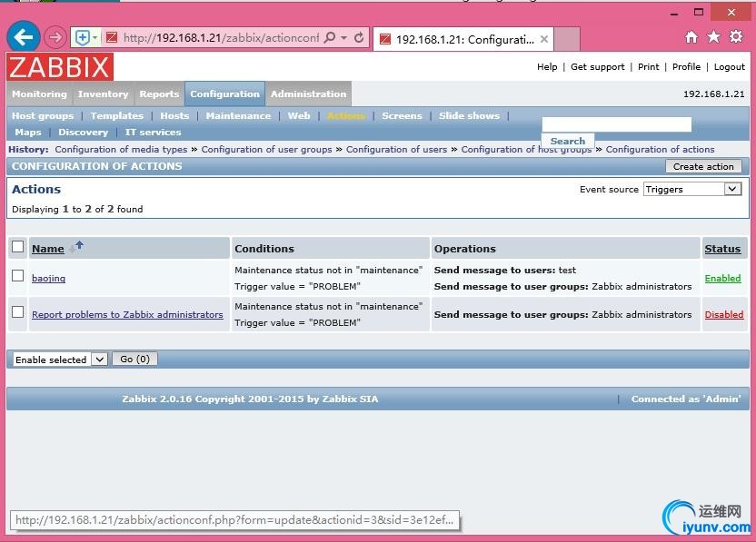Open browser Tools gear icon
The image size is (756, 542).
tap(736, 36)
